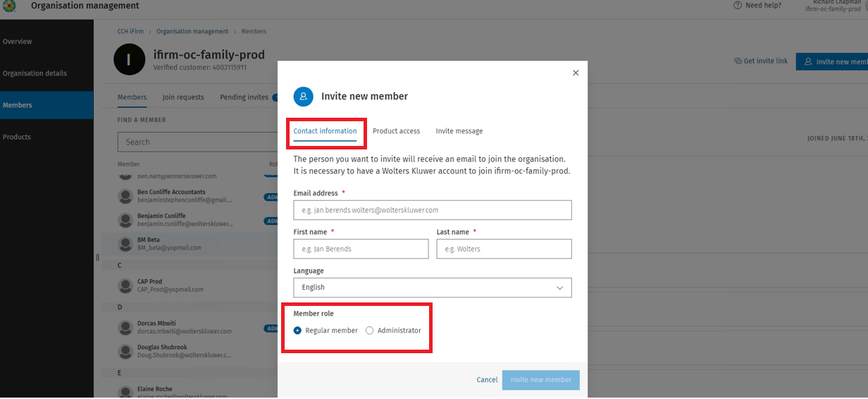Click the Find a member search box
The image size is (868, 399).
[x=197, y=142]
